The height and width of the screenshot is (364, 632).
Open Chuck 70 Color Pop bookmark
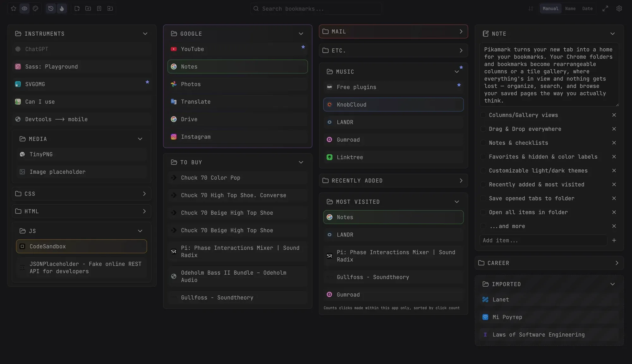click(238, 178)
